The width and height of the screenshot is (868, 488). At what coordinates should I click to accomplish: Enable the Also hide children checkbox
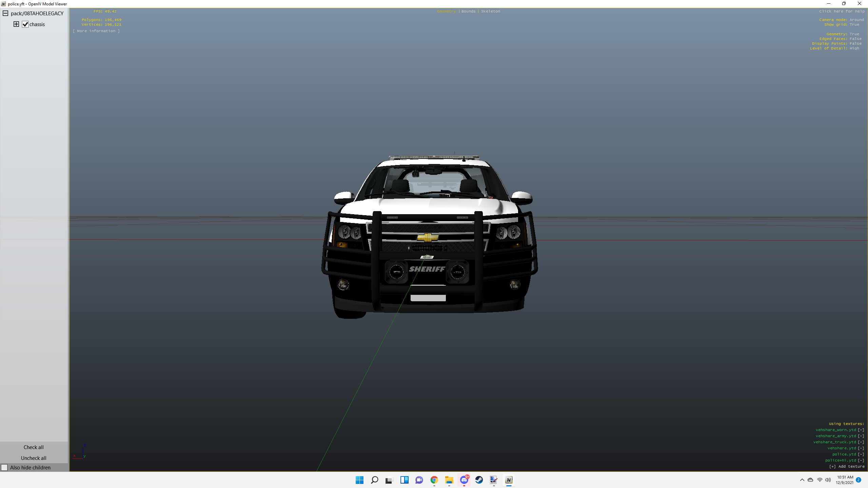click(x=4, y=468)
